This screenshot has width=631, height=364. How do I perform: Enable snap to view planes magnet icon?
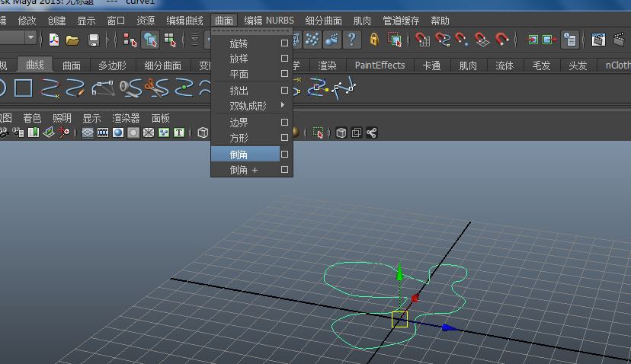[482, 40]
